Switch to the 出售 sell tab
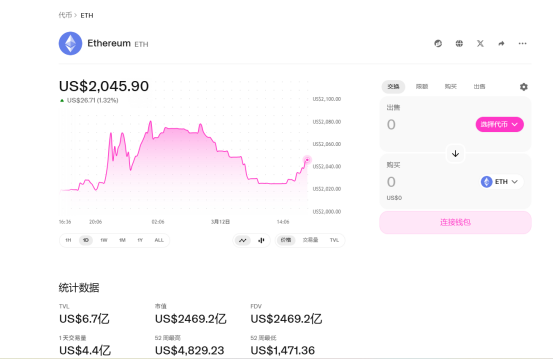Viewport: 553px width, 360px height. coord(479,87)
